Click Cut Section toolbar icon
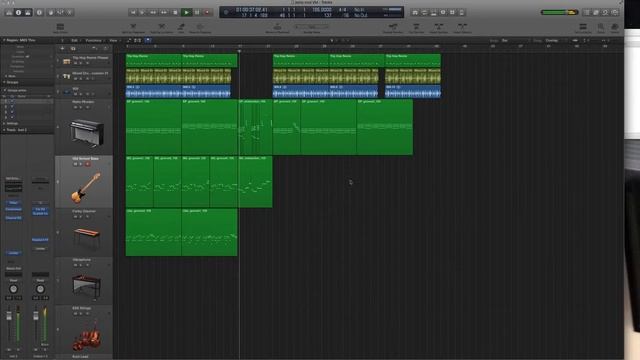Image resolution: width=640 pixels, height=360 pixels. (416, 28)
